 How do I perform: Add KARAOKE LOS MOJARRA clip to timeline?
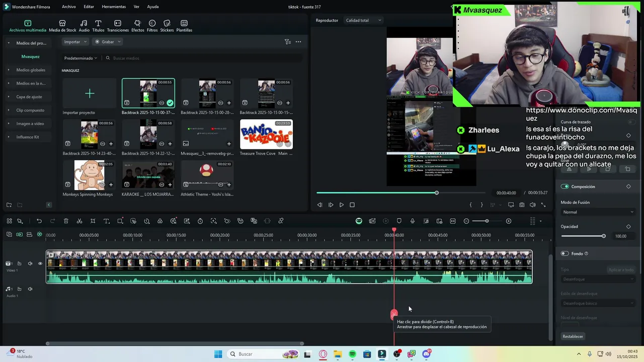tap(170, 185)
